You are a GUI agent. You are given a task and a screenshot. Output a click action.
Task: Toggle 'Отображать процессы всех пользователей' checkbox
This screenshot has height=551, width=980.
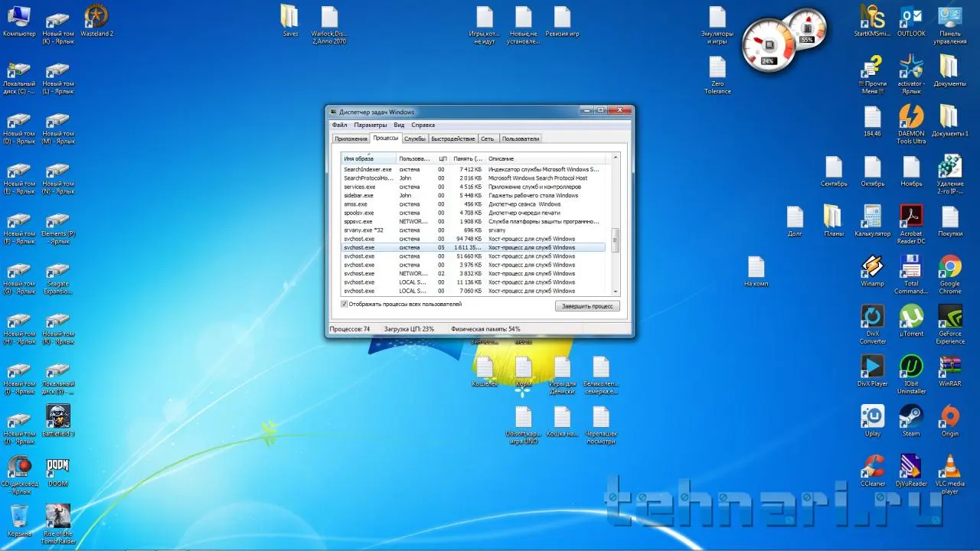[x=345, y=304]
